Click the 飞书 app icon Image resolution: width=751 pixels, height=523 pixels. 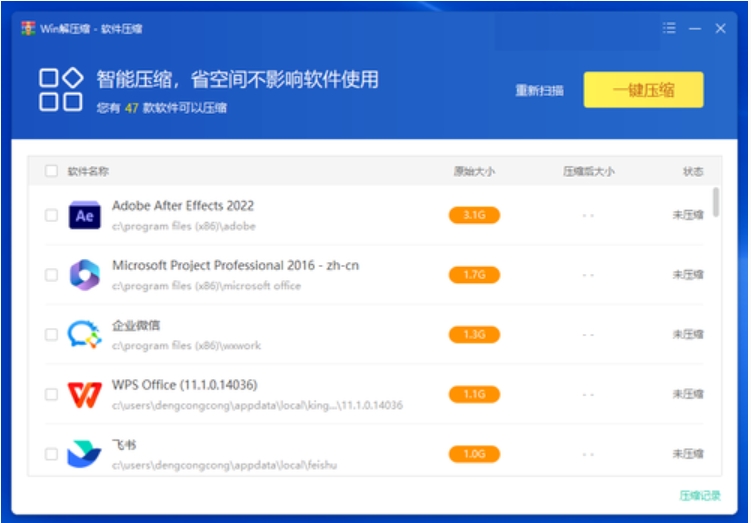click(x=84, y=454)
